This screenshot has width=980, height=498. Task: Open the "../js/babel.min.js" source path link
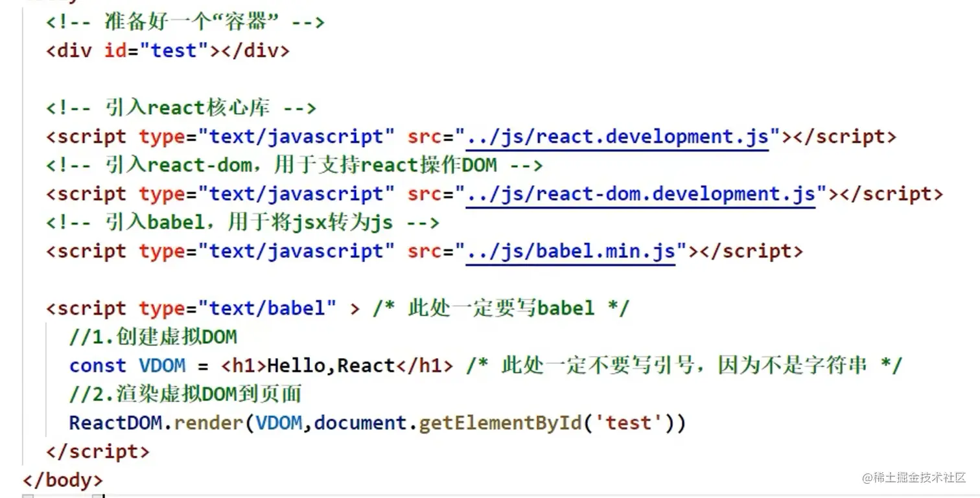click(570, 251)
